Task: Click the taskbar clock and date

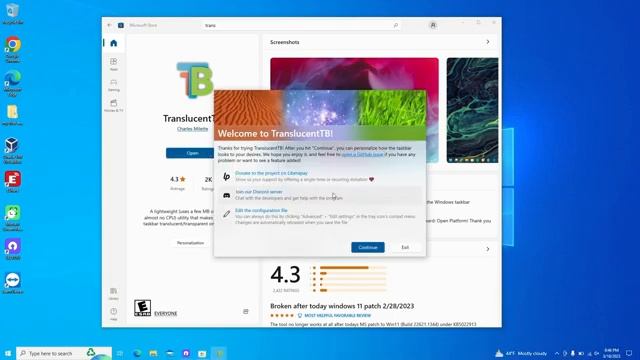Action: (611, 353)
